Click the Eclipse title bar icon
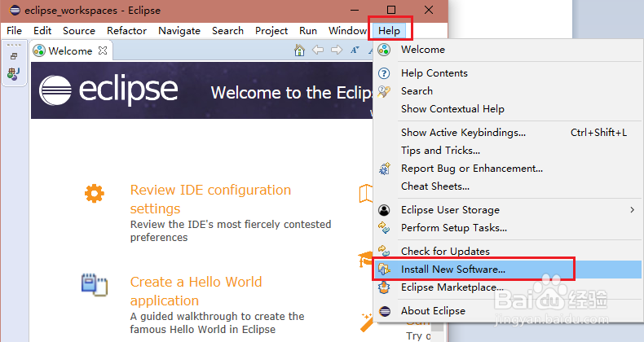644x342 pixels. (x=15, y=10)
